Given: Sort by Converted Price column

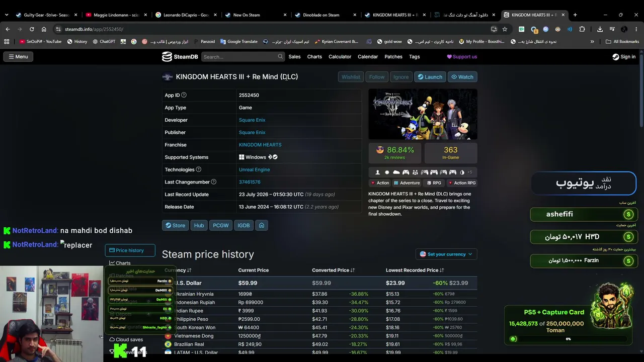Looking at the screenshot, I should coord(334,270).
